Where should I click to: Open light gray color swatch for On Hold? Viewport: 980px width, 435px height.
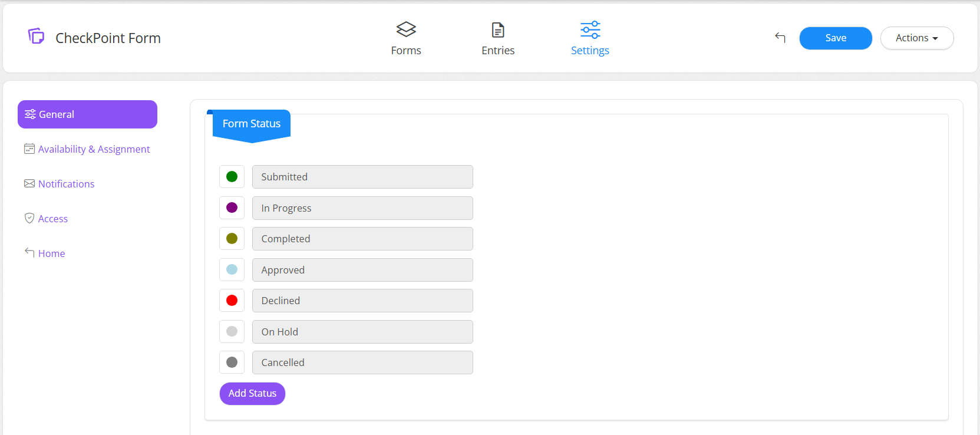[232, 331]
